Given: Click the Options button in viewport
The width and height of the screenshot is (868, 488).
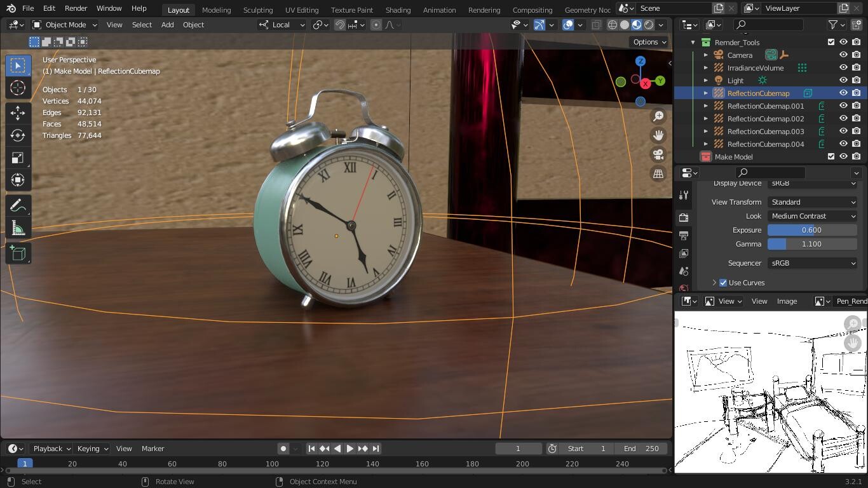Looking at the screenshot, I should click(x=649, y=42).
